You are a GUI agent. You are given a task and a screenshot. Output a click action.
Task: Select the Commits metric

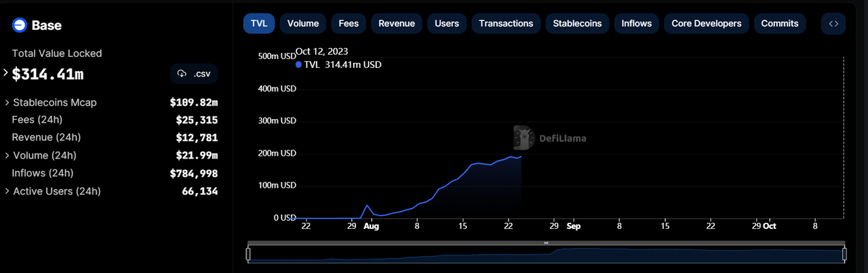pos(779,24)
